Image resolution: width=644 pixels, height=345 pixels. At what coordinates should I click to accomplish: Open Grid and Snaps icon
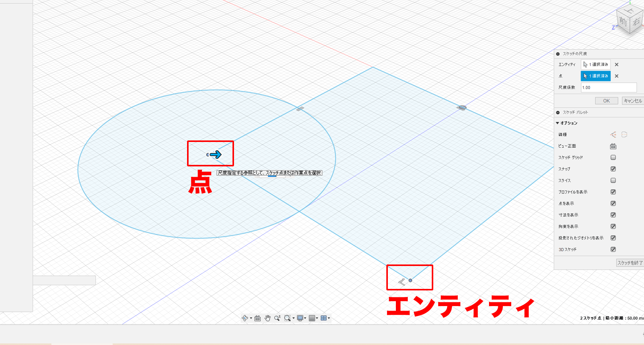312,318
